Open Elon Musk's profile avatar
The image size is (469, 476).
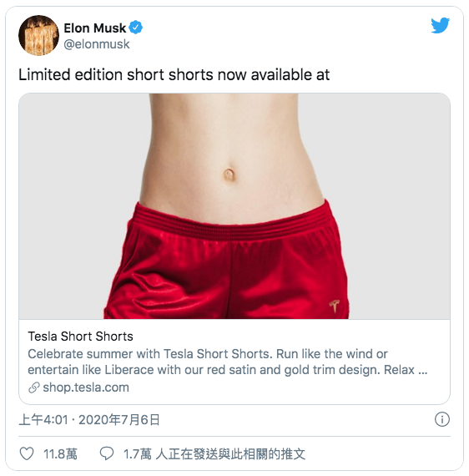point(39,36)
